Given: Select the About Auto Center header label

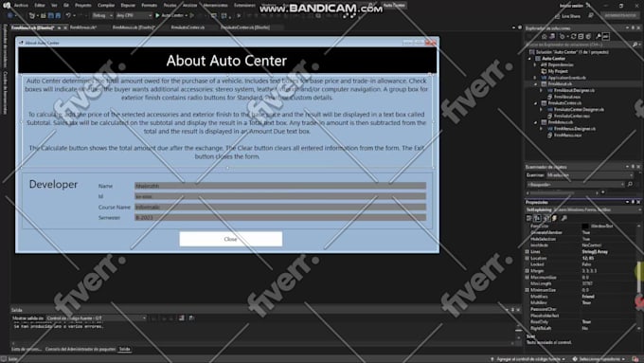Looking at the screenshot, I should click(227, 61).
